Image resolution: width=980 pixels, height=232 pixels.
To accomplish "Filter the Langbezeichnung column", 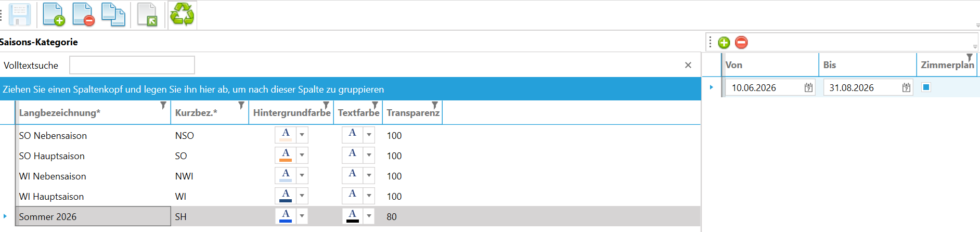I will pos(163,106).
